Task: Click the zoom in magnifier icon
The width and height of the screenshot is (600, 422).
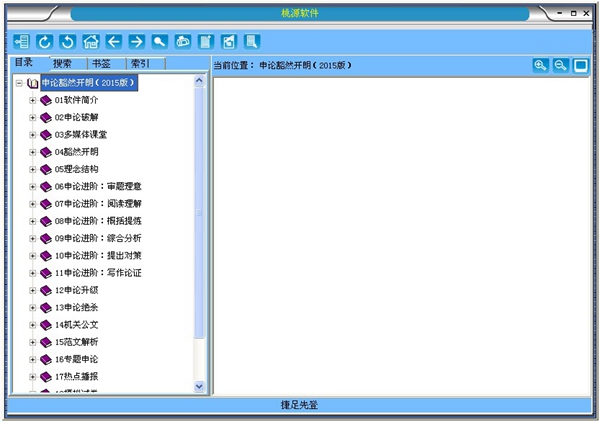Action: (540, 66)
